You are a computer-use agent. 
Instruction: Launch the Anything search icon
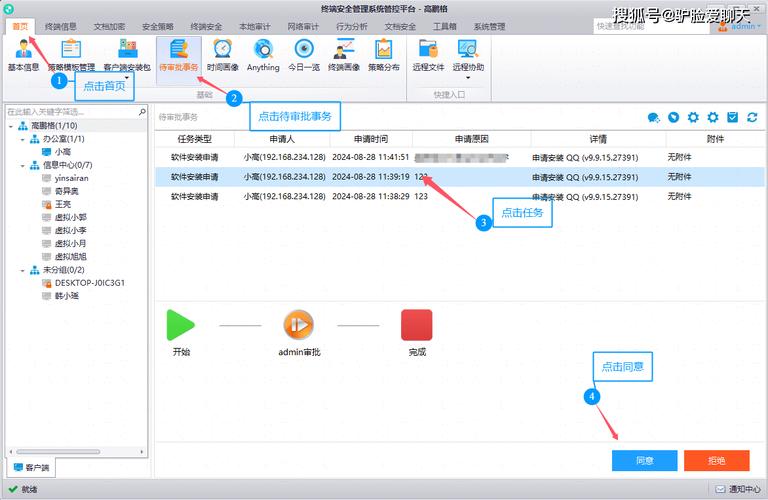[263, 55]
